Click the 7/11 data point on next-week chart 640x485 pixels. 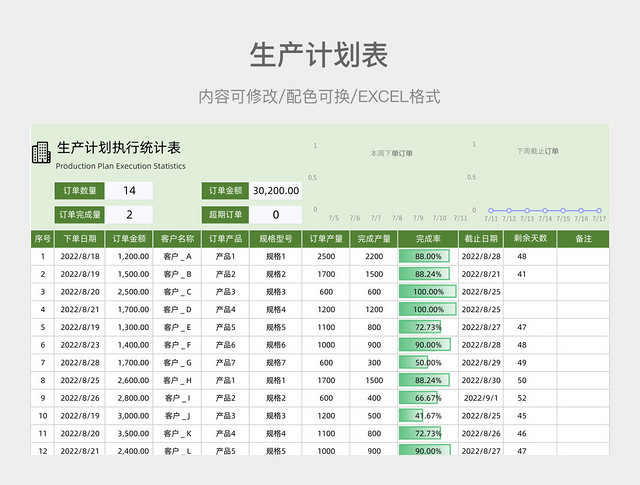(x=491, y=211)
